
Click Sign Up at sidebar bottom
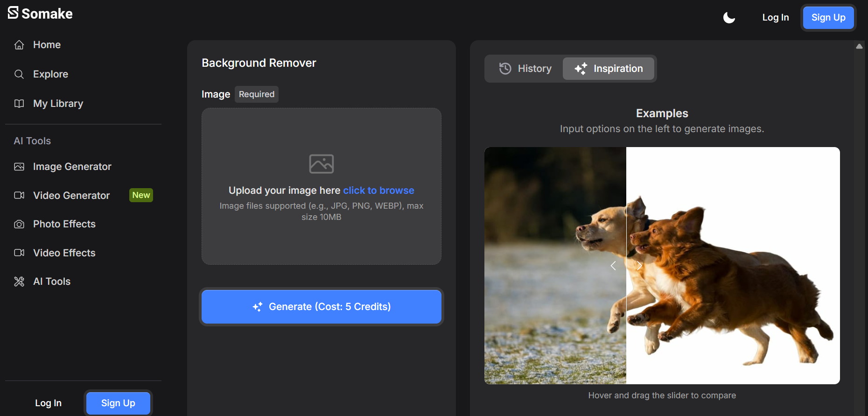tap(118, 403)
